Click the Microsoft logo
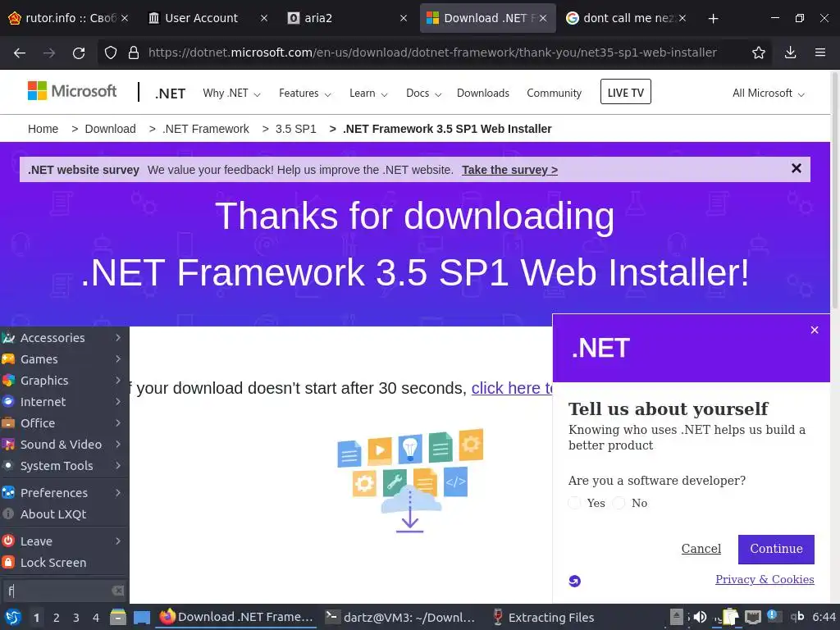 pyautogui.click(x=72, y=91)
